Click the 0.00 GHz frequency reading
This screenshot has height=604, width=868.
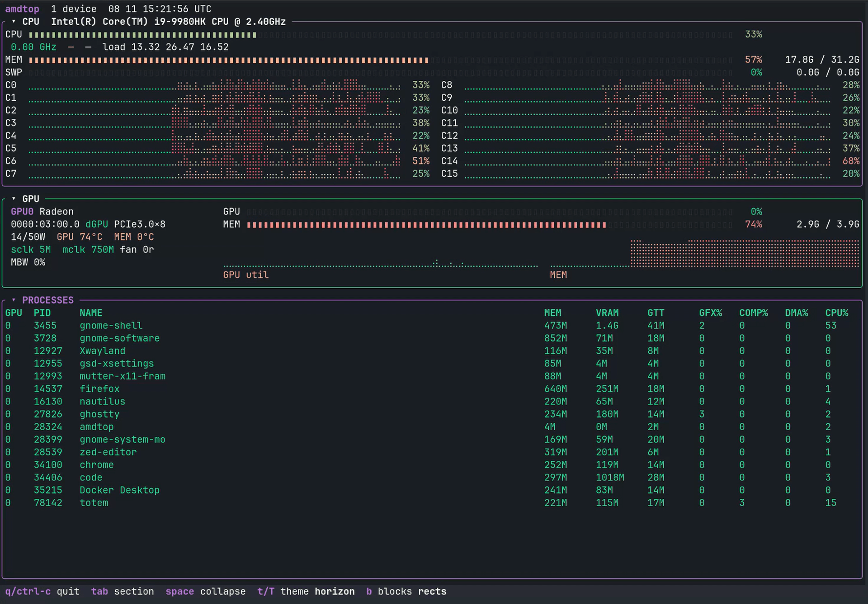[33, 47]
